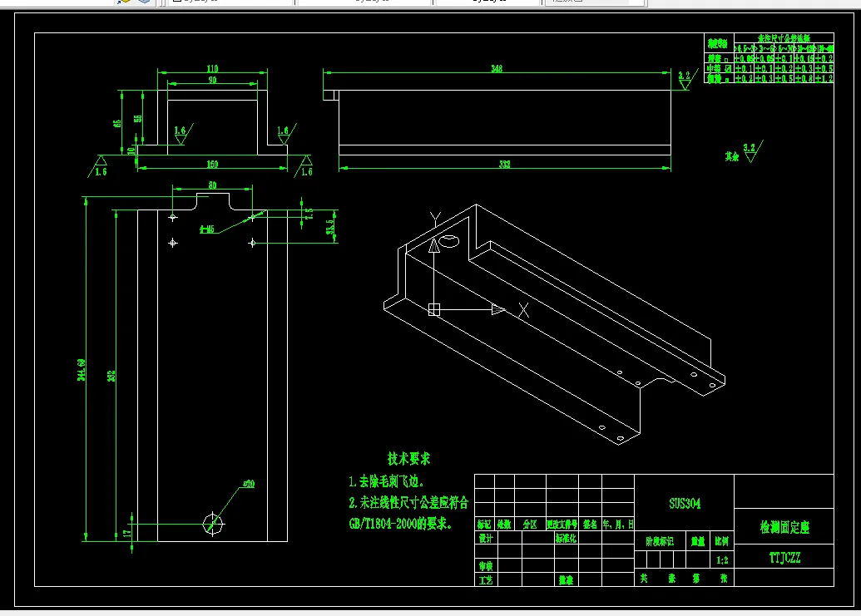The height and width of the screenshot is (616, 861).
Task: Click the 检测固定座 part name
Action: tap(784, 527)
